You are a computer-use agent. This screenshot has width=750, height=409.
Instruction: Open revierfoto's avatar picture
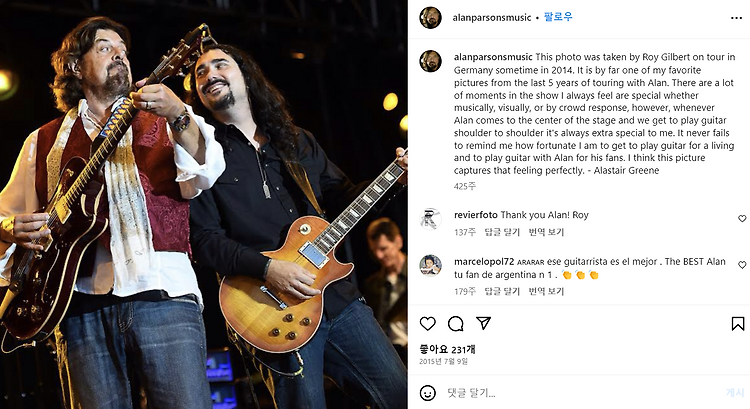(x=430, y=219)
